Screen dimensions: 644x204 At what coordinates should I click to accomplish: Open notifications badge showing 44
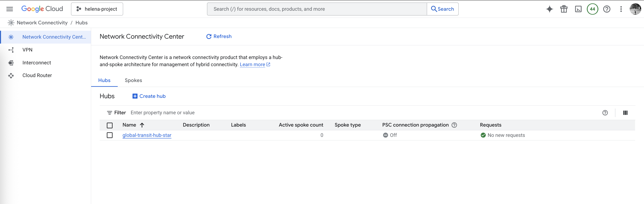tap(592, 9)
